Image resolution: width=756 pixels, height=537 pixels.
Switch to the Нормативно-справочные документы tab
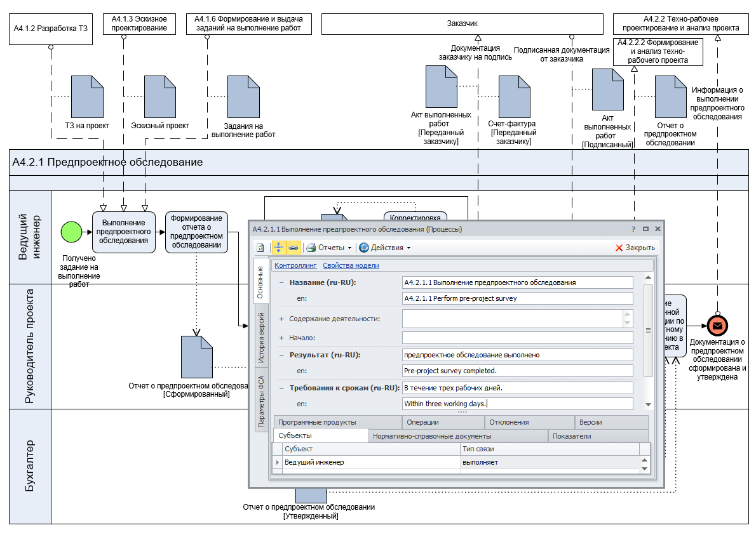(432, 436)
